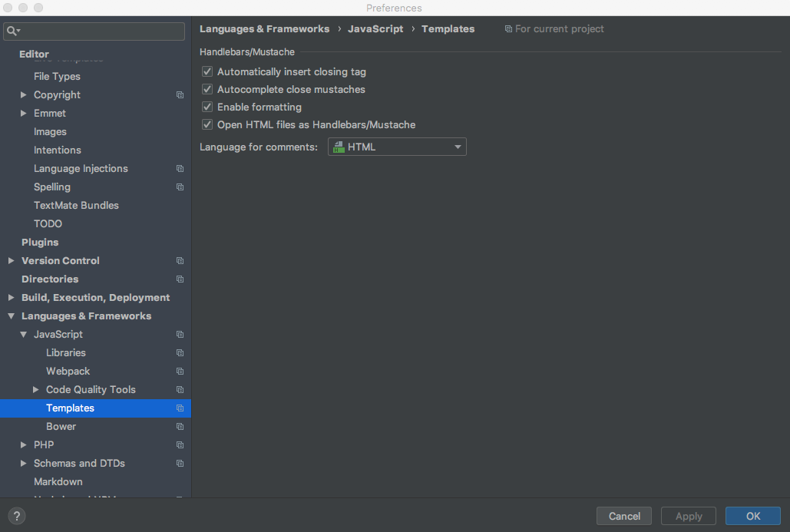This screenshot has width=790, height=532.
Task: Click the project-scope icon beside Templates
Action: click(x=180, y=408)
